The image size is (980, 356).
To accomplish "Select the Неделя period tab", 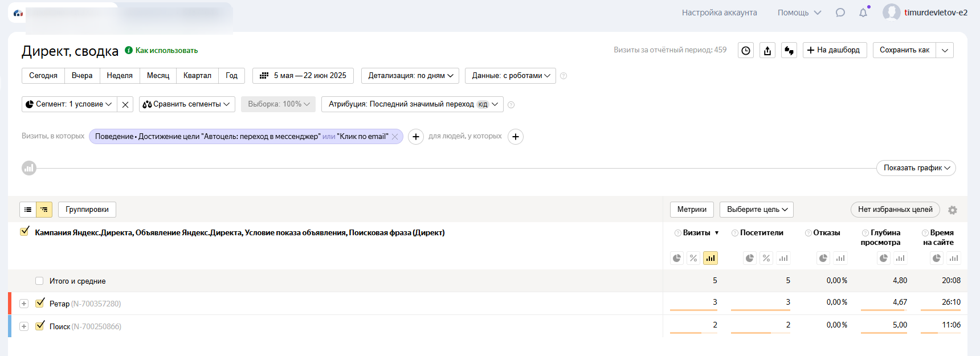I will click(x=120, y=76).
